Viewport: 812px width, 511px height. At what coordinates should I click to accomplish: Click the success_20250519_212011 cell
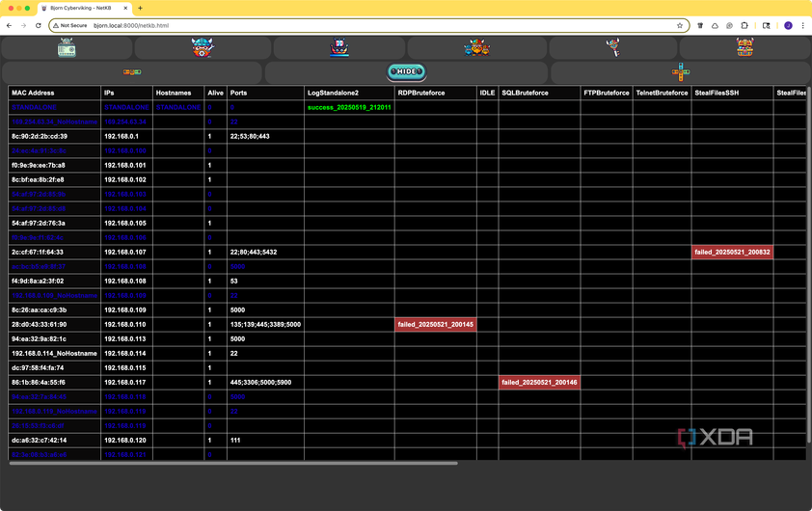click(x=349, y=107)
